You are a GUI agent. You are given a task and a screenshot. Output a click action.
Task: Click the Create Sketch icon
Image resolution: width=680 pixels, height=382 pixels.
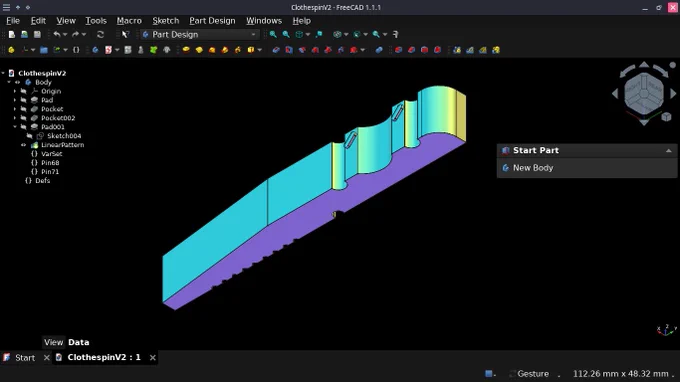tap(108, 50)
